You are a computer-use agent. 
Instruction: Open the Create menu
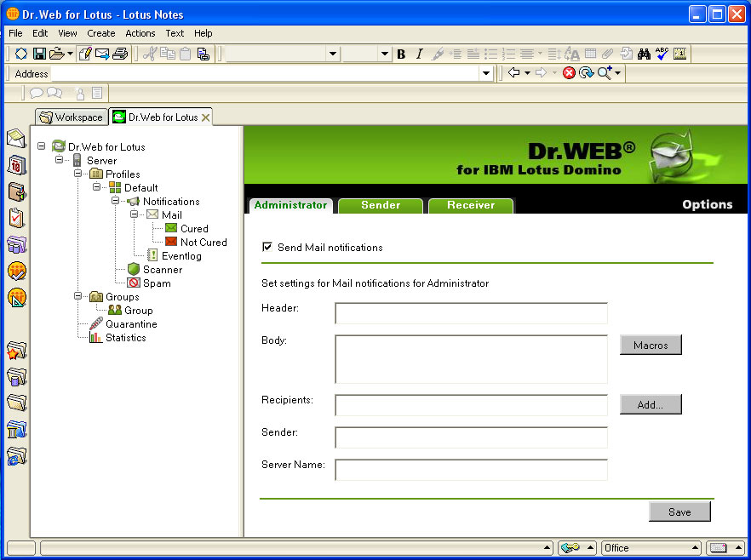(x=101, y=33)
